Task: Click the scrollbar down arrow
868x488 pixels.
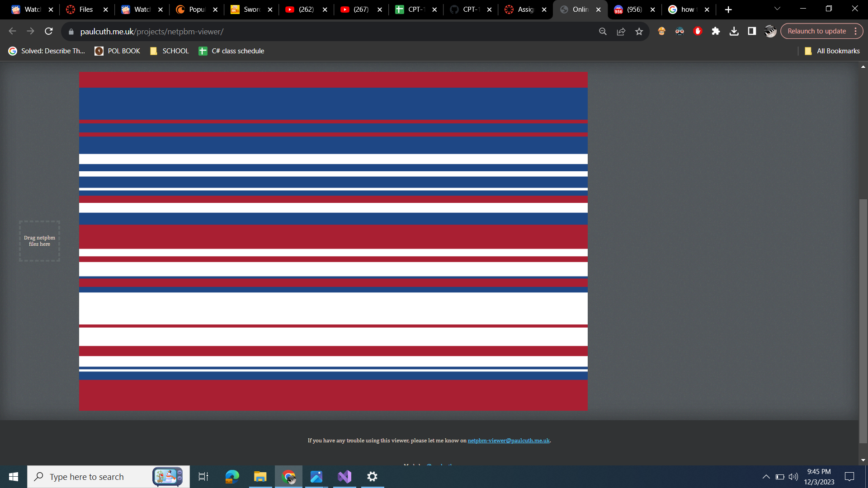Action: [x=863, y=460]
